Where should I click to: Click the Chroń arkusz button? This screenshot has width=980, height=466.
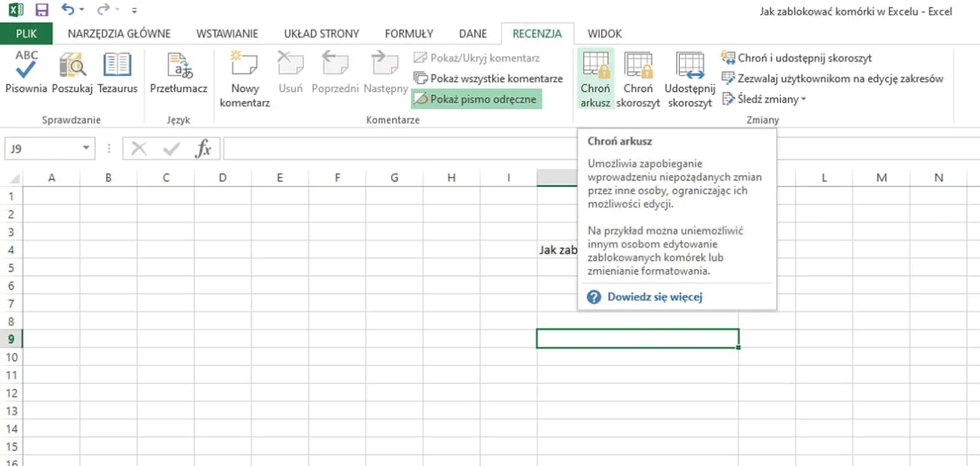[x=595, y=79]
